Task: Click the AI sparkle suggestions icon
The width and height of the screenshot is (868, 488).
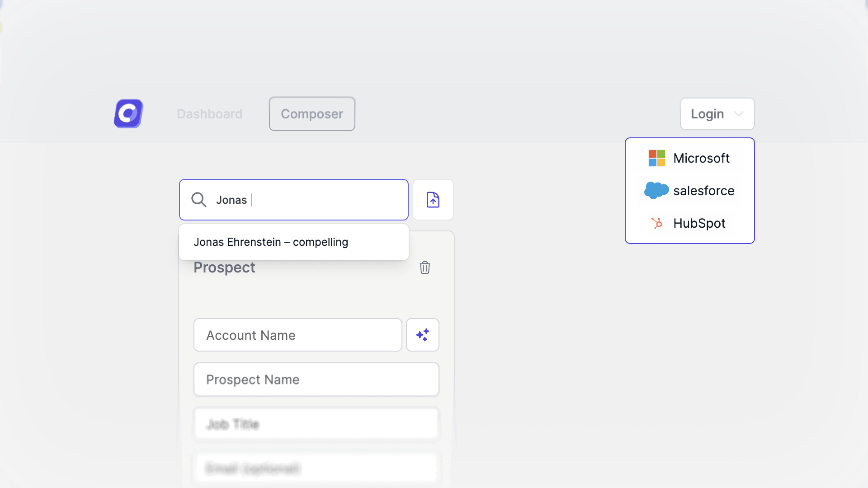Action: [422, 335]
